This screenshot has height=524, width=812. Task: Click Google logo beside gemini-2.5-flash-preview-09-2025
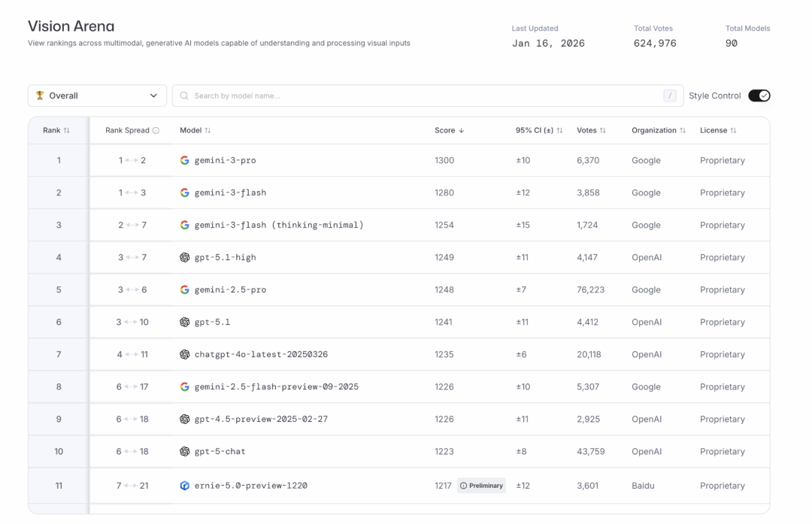tap(184, 386)
